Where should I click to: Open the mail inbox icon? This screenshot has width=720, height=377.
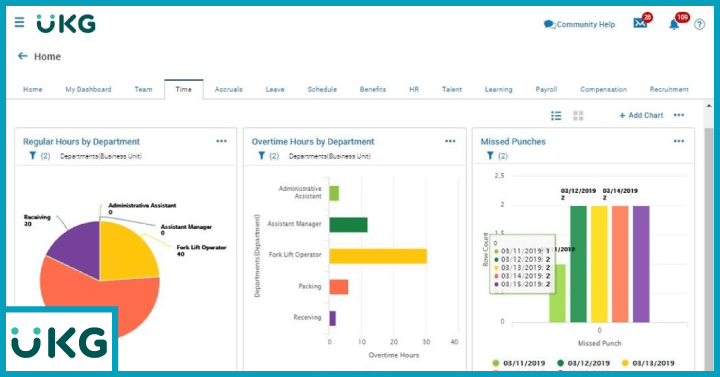click(x=640, y=23)
